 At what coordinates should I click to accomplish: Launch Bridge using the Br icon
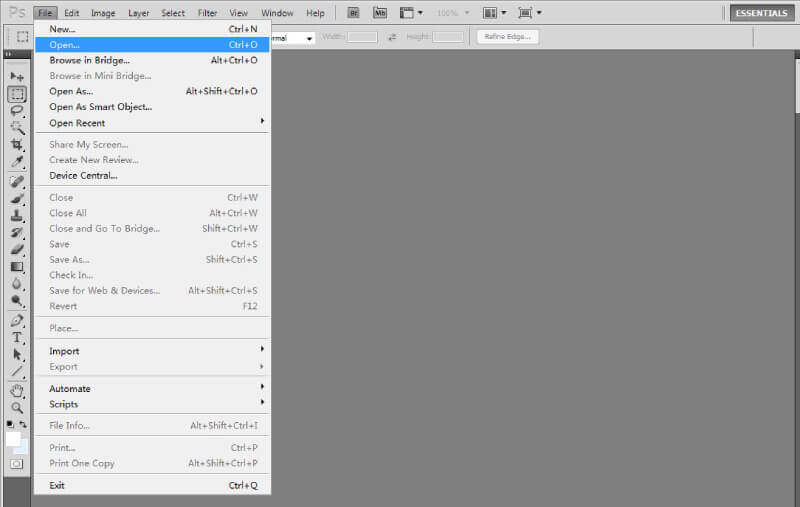(x=354, y=13)
